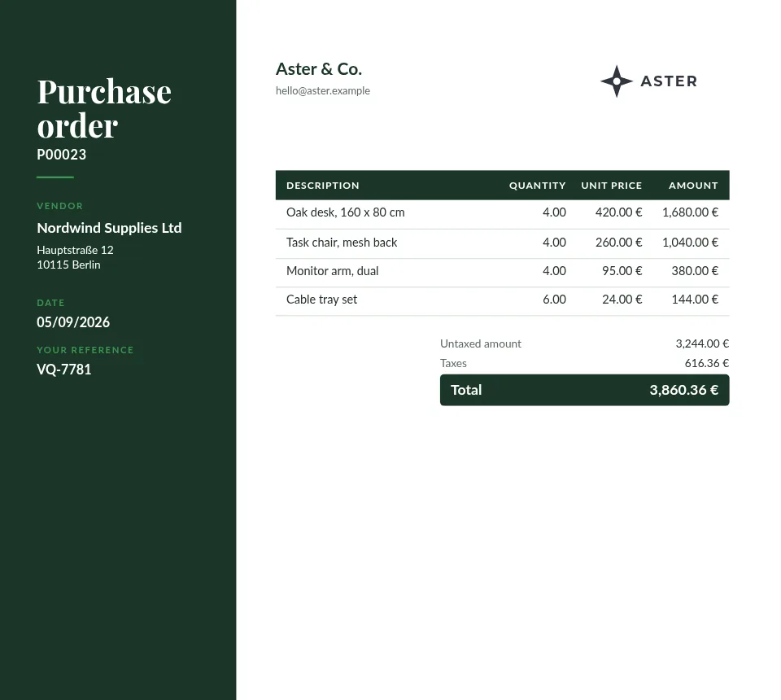
Task: Click the DESCRIPTION column header
Action: [x=323, y=186]
